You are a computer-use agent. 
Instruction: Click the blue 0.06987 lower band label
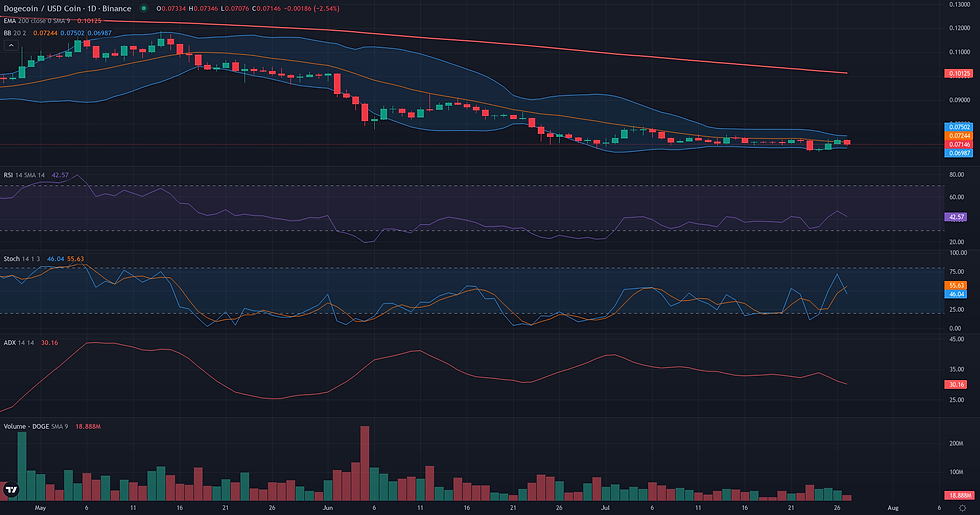958,153
